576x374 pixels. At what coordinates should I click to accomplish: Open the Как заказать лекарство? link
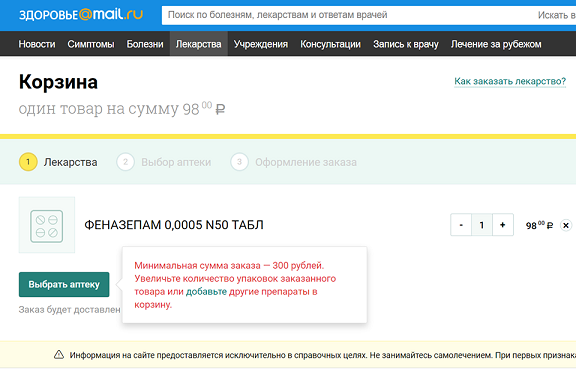510,81
